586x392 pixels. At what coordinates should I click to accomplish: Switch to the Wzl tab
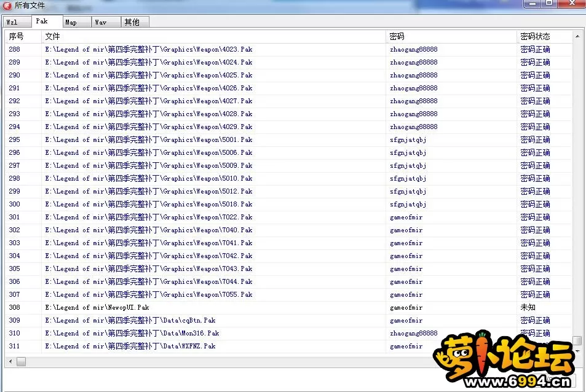pyautogui.click(x=17, y=22)
